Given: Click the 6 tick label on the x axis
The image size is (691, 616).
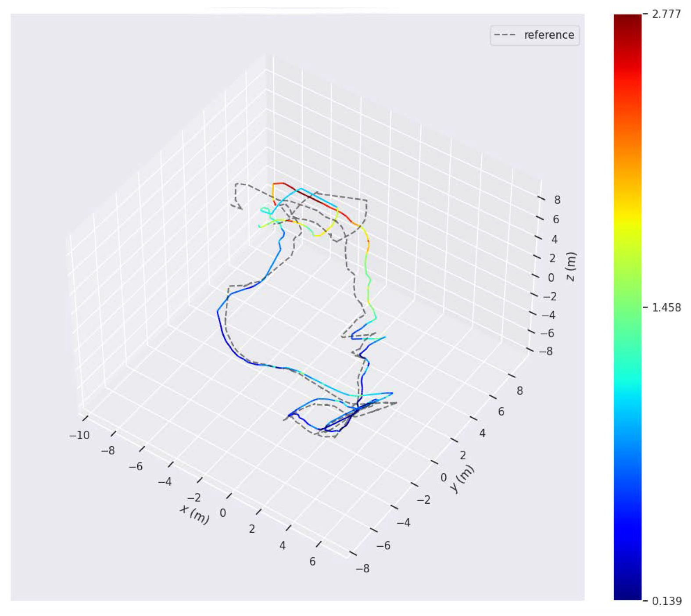Looking at the screenshot, I should click(312, 562).
